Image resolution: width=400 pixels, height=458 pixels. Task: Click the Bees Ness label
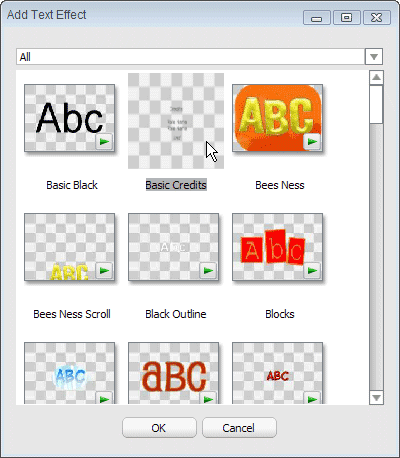pos(280,185)
